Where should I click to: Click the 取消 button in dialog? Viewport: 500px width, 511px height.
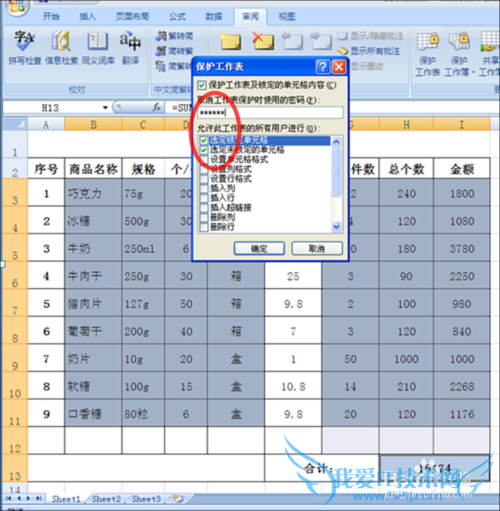tap(317, 248)
